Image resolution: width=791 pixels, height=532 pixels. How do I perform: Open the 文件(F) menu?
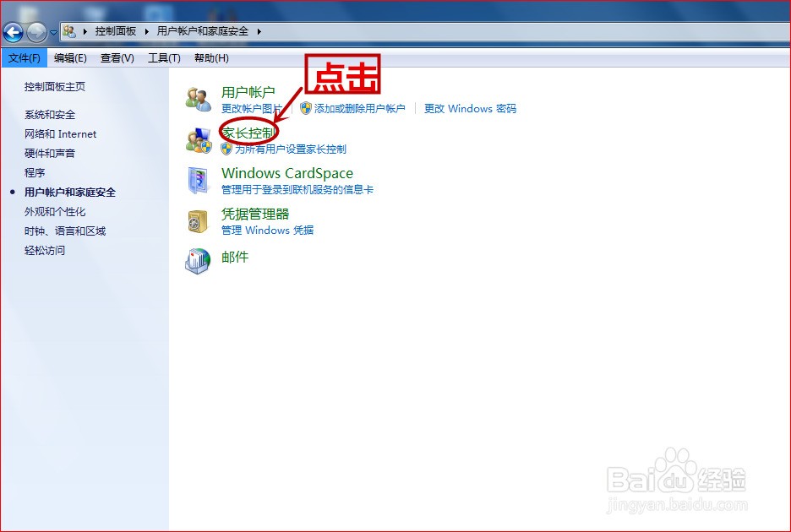pyautogui.click(x=25, y=58)
